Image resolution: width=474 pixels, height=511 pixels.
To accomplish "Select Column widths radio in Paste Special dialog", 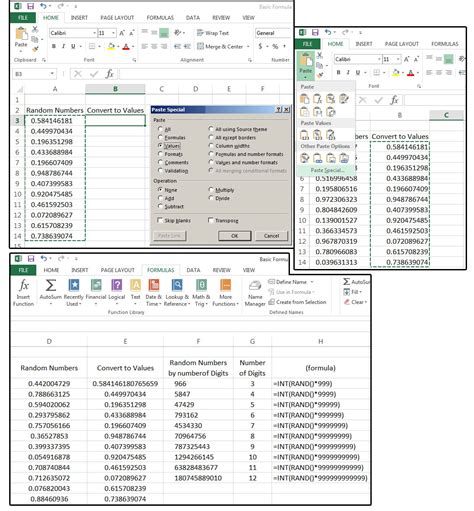I will pyautogui.click(x=211, y=146).
